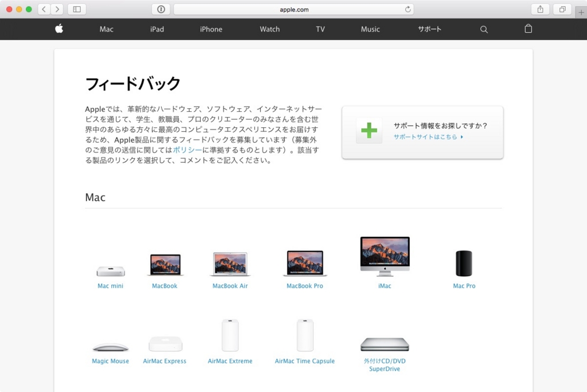The image size is (587, 392).
Task: Show the Safari sidebar
Action: coord(77,9)
